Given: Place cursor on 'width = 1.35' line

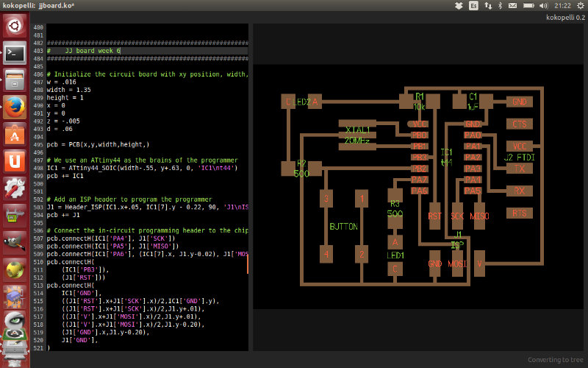Looking at the screenshot, I should 71,90.
